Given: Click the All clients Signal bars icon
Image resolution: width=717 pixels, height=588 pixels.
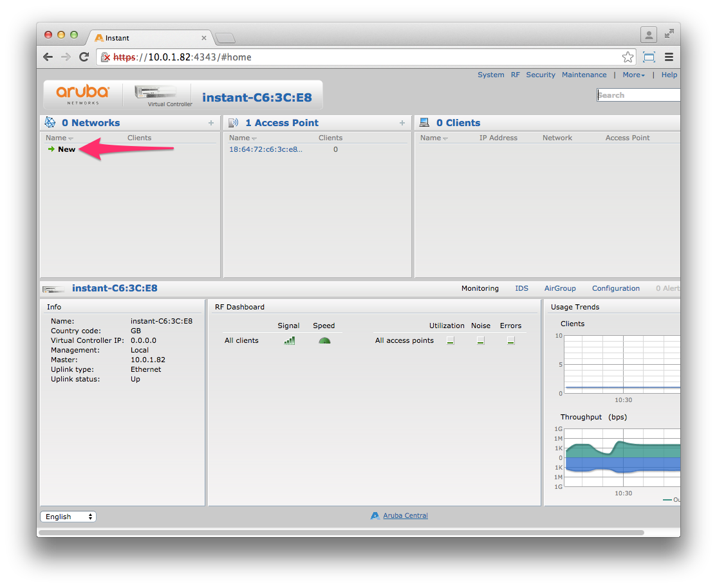Looking at the screenshot, I should 290,340.
